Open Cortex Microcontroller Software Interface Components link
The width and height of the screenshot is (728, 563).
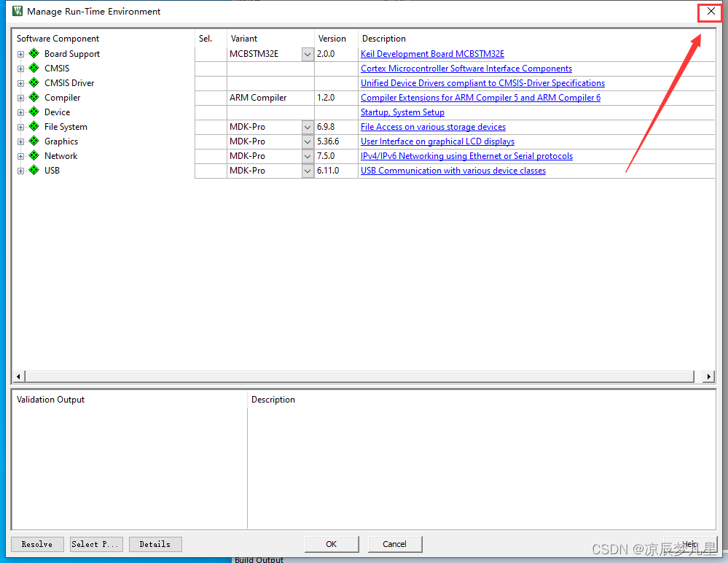[466, 69]
